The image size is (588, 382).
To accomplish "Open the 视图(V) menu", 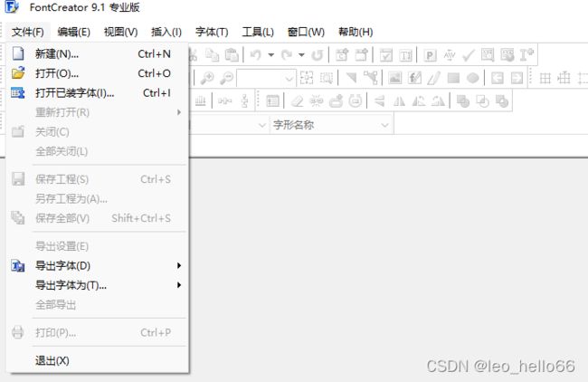I will tap(120, 32).
